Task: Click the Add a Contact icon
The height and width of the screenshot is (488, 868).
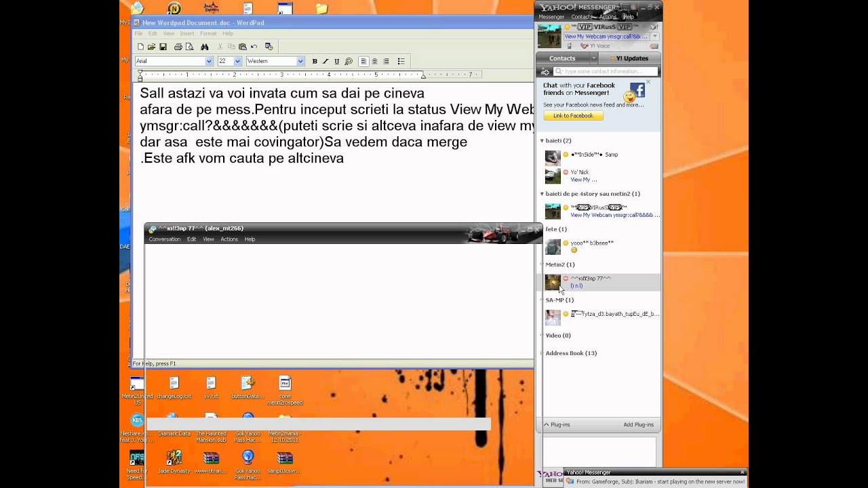Action: click(x=545, y=71)
